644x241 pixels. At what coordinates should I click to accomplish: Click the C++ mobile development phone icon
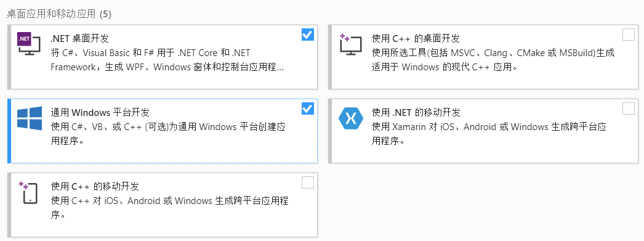(28, 192)
